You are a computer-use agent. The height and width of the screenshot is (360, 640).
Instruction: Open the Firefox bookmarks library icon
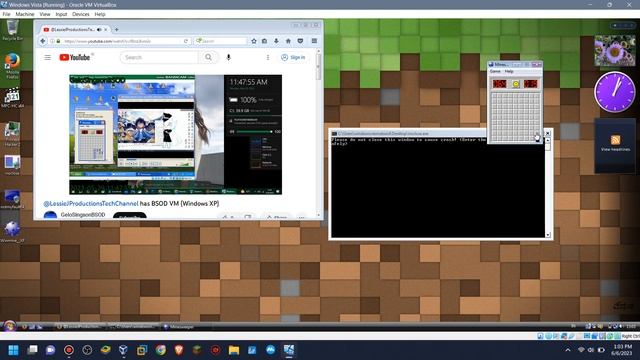tap(264, 41)
